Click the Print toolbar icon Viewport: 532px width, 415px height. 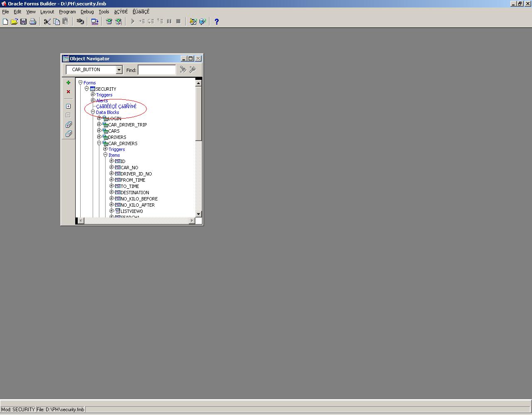32,22
